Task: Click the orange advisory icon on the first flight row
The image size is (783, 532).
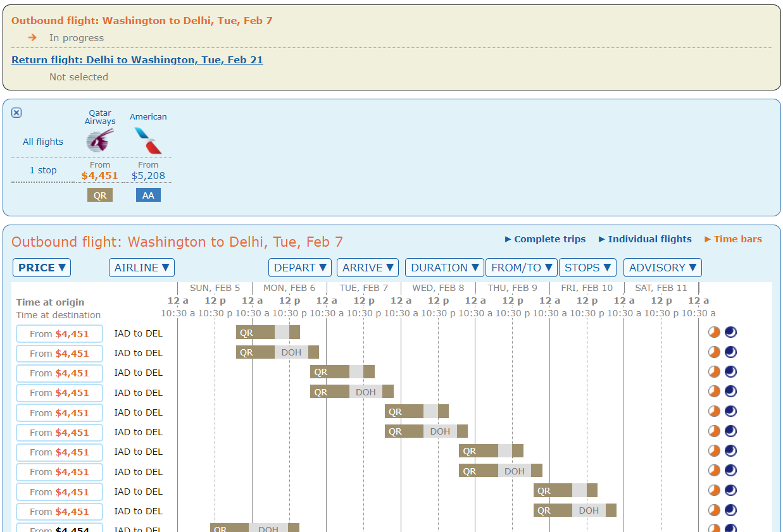Action: (x=714, y=333)
